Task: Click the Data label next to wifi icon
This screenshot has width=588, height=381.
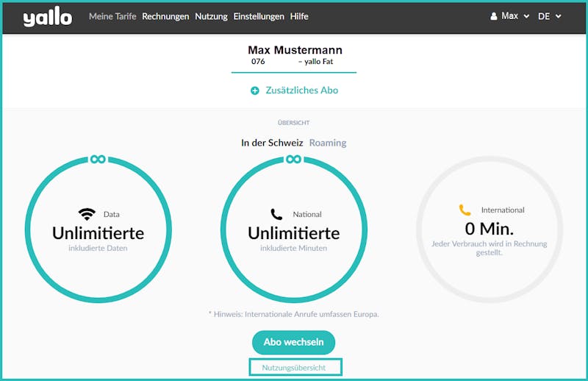Action: [112, 214]
